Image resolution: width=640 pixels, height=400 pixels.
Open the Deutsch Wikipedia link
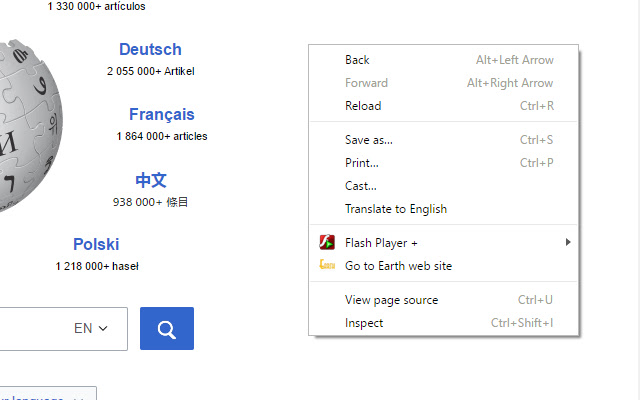tap(150, 49)
